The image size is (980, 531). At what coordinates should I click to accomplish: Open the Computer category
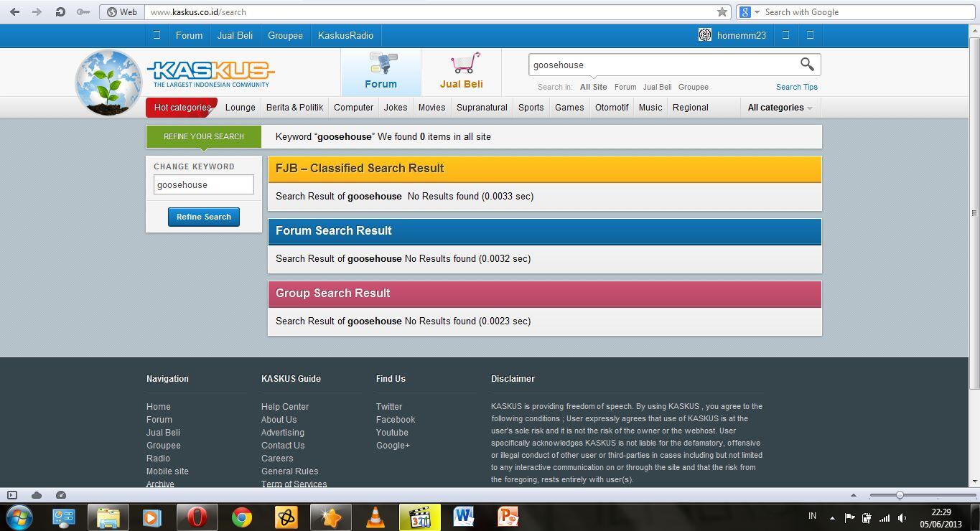pyautogui.click(x=353, y=108)
